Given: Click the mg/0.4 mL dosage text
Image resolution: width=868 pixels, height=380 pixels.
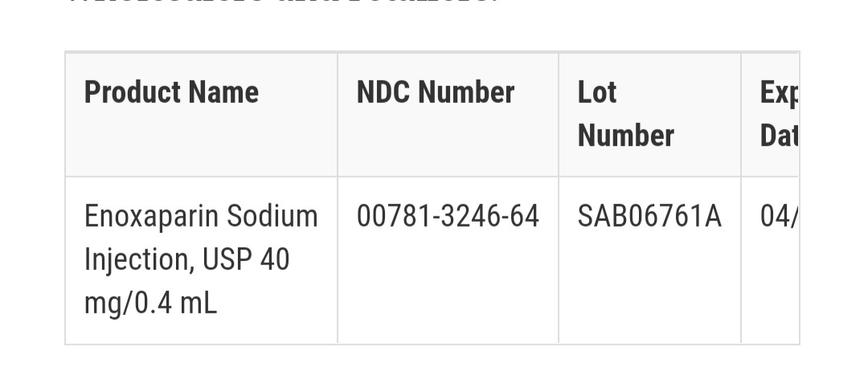Looking at the screenshot, I should click(150, 304).
